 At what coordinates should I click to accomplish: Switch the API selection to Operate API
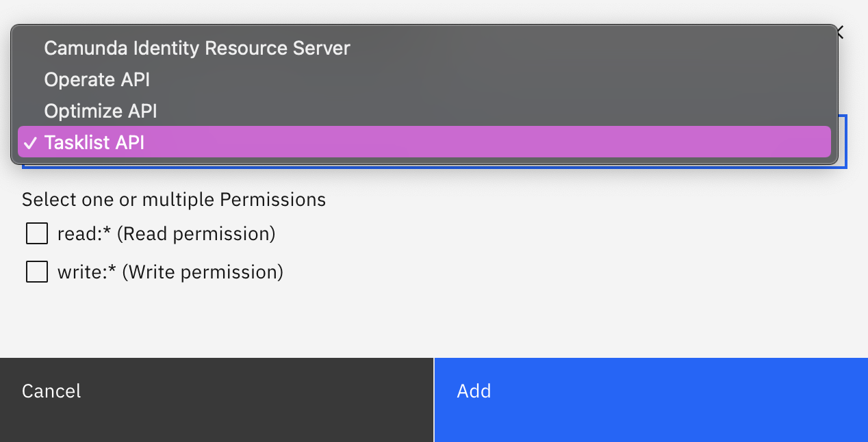[97, 79]
